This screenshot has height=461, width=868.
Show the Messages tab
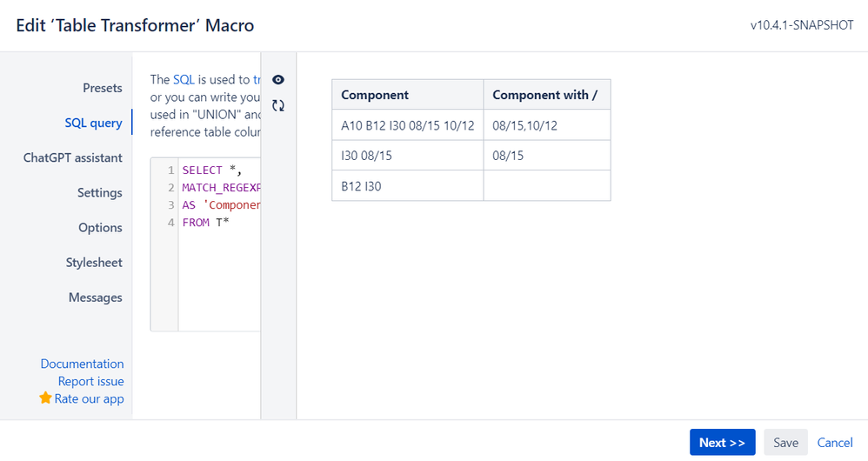pyautogui.click(x=96, y=297)
